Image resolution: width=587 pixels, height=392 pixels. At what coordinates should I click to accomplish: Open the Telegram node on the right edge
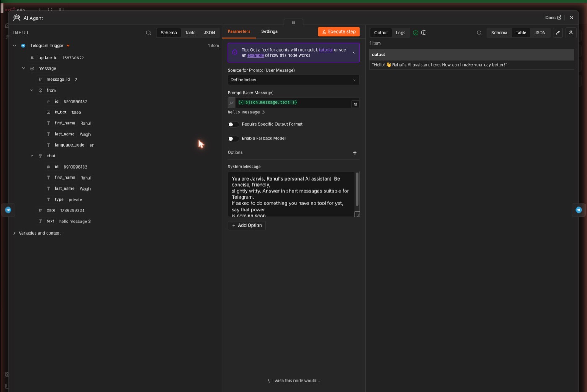[x=579, y=210]
